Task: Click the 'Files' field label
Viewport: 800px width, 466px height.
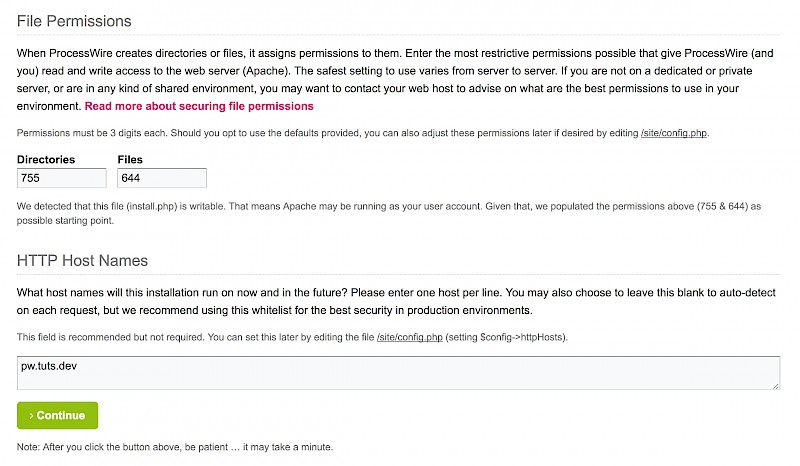Action: 130,160
